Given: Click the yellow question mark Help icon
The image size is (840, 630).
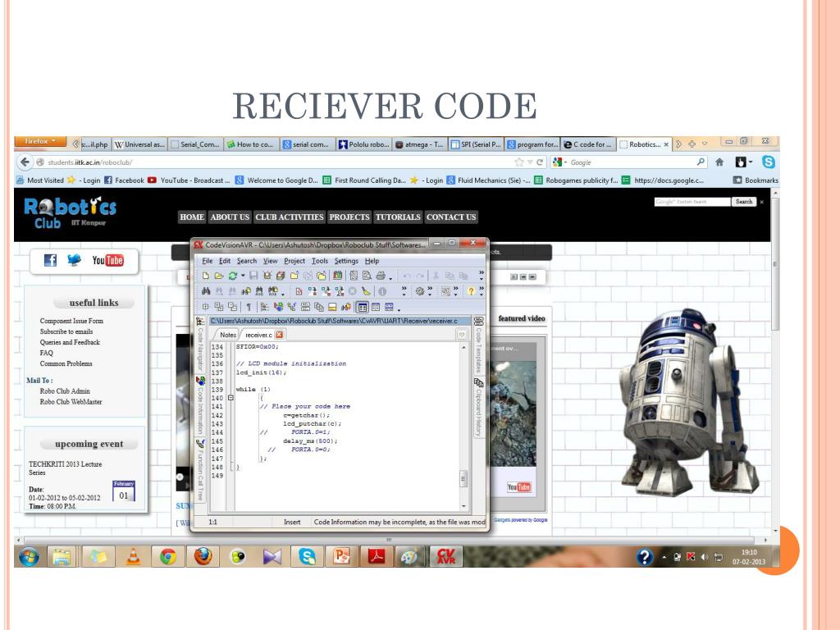Looking at the screenshot, I should click(470, 291).
